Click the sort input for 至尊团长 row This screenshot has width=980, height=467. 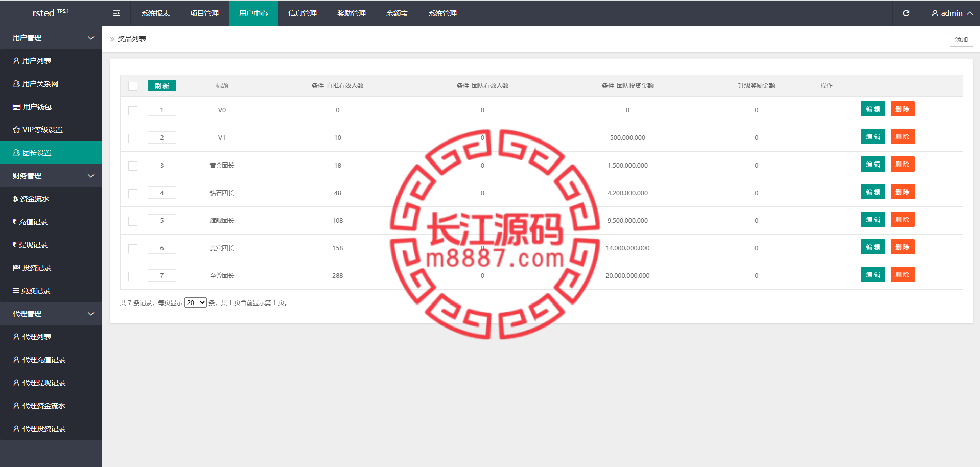[162, 275]
